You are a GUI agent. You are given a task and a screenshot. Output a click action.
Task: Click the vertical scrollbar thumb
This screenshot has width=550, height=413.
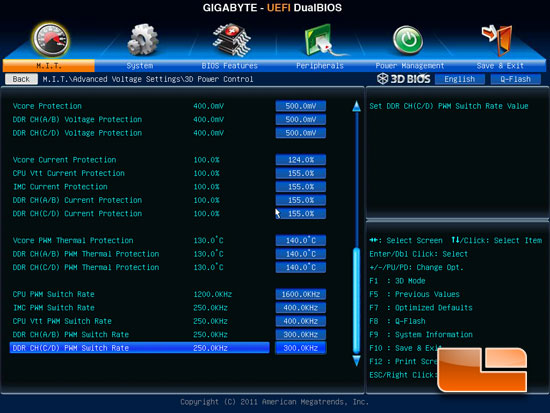[x=356, y=300]
